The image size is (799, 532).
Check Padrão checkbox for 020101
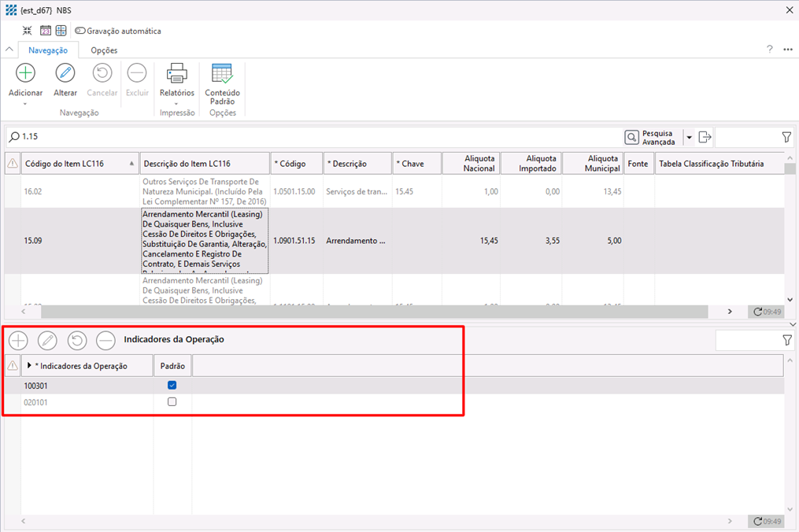click(172, 402)
